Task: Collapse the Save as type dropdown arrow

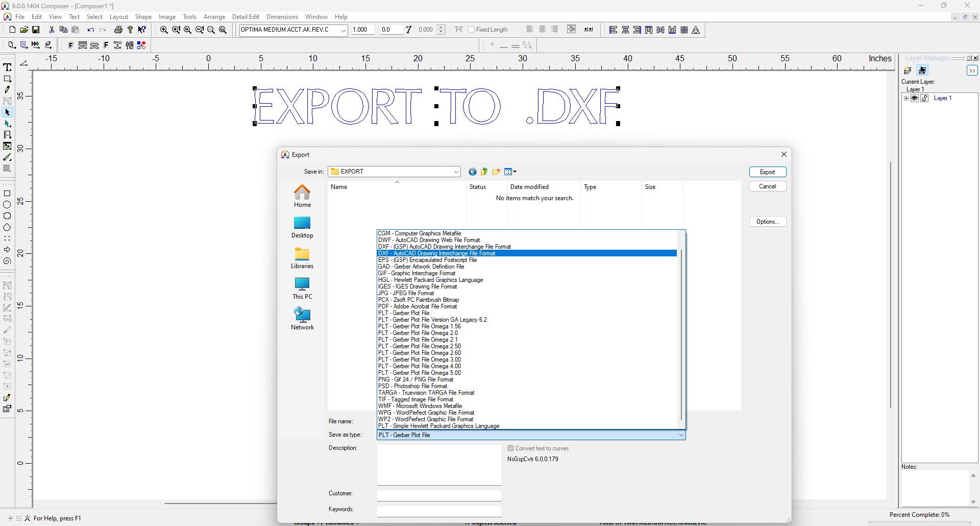Action: [681, 435]
